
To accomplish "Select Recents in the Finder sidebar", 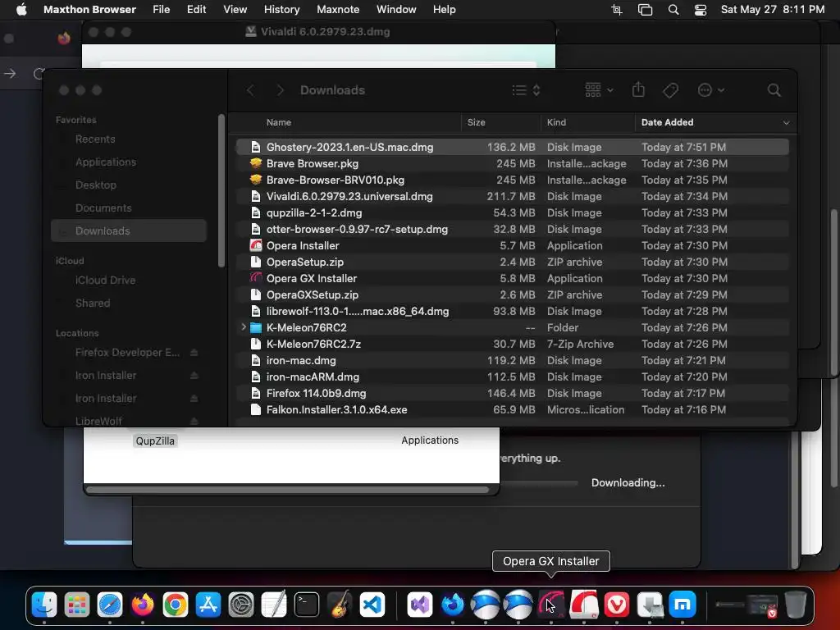I will (x=95, y=139).
